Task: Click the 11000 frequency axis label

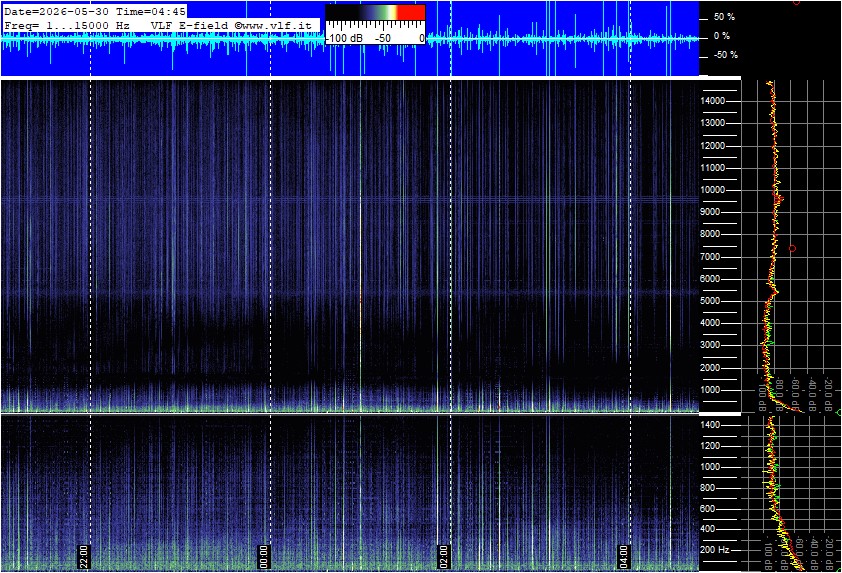Action: click(713, 168)
